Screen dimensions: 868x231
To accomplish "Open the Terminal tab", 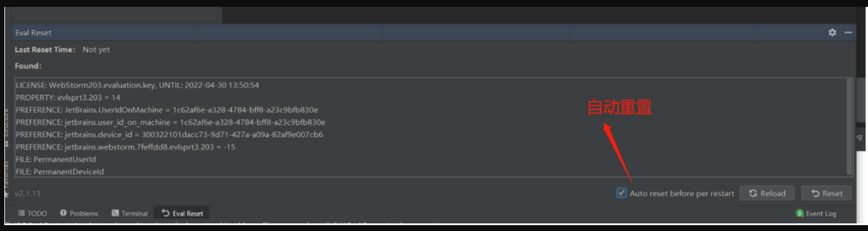I will pos(130,213).
